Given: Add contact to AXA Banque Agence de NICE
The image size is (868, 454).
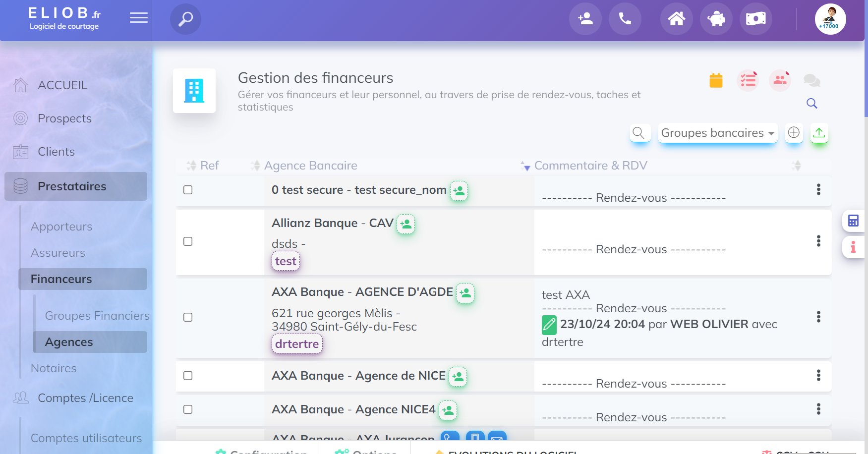Looking at the screenshot, I should (x=458, y=377).
